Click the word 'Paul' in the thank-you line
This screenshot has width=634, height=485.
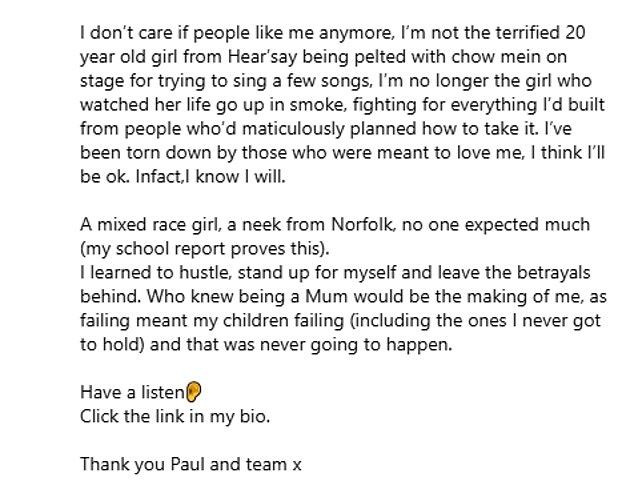188,464
